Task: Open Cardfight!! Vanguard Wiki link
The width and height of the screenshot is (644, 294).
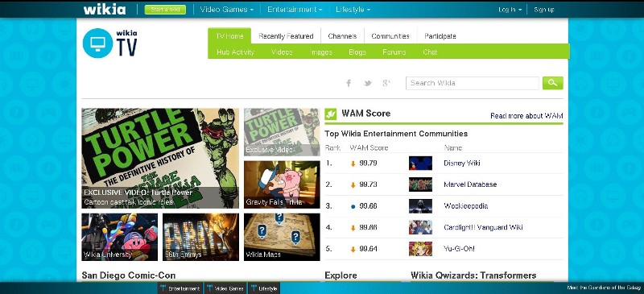Action: tap(484, 227)
